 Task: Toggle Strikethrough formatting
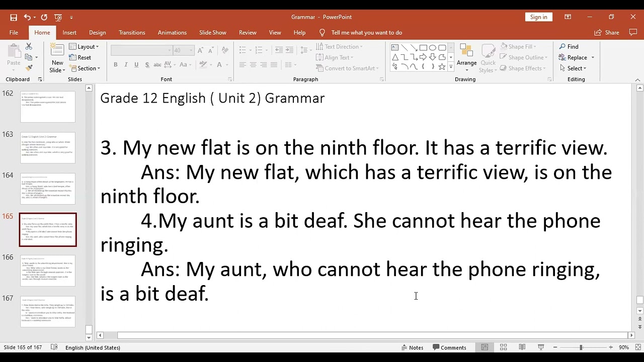click(x=157, y=65)
